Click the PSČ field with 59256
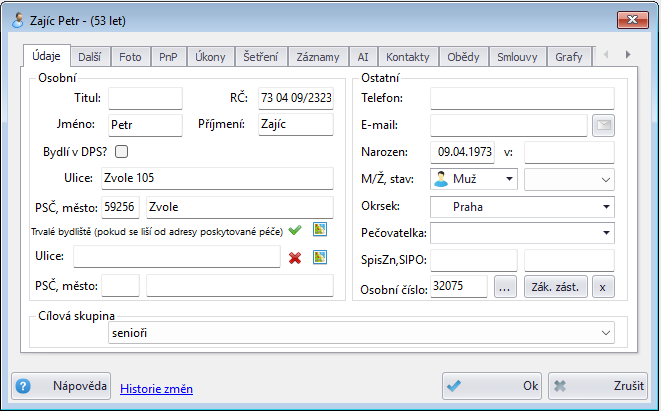 (x=120, y=207)
